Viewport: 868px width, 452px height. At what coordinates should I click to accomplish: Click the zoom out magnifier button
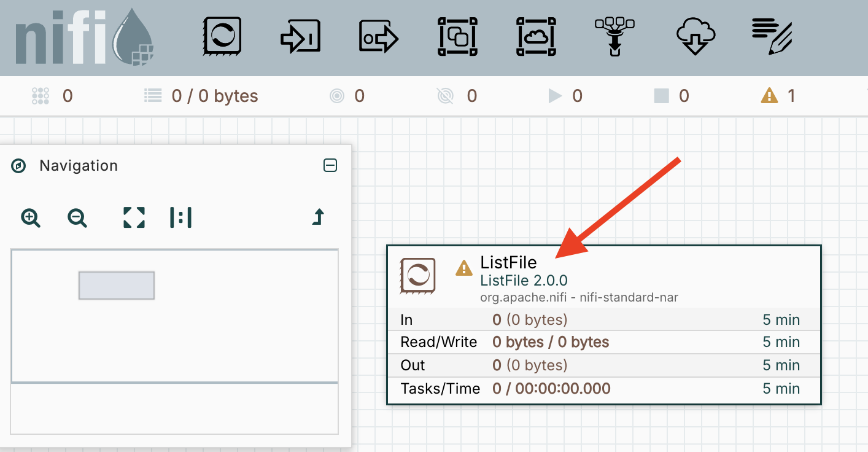click(77, 217)
